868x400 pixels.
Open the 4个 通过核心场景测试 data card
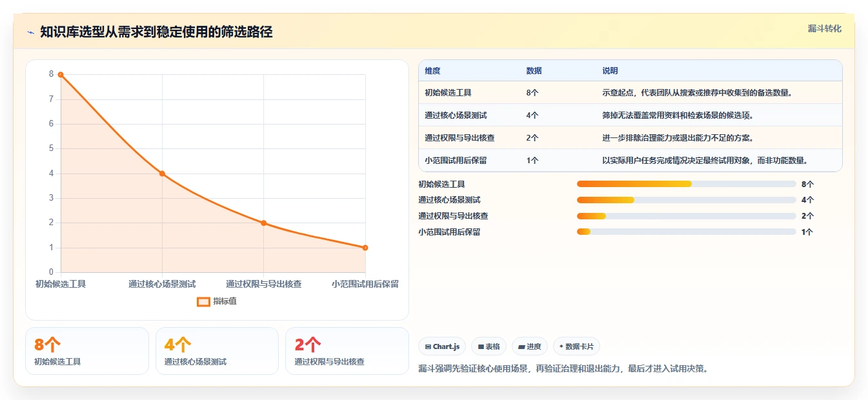(x=217, y=351)
